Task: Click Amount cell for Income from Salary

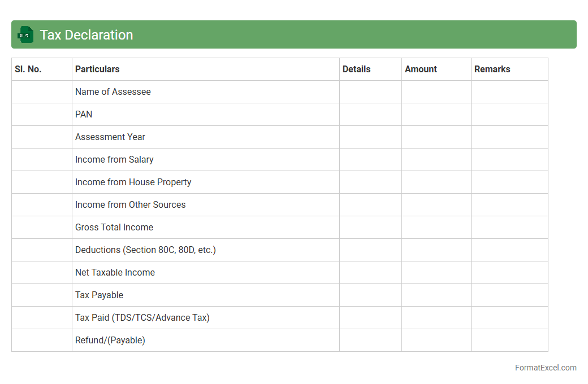Action: (x=436, y=160)
